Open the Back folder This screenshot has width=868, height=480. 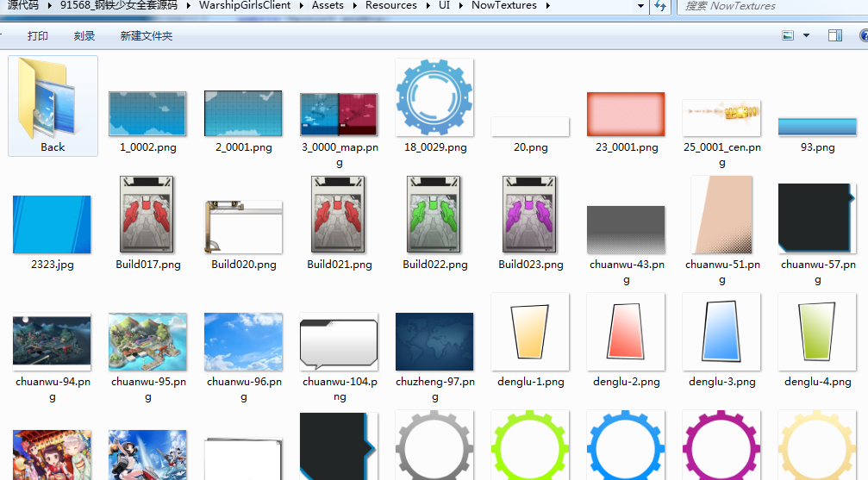coord(53,102)
